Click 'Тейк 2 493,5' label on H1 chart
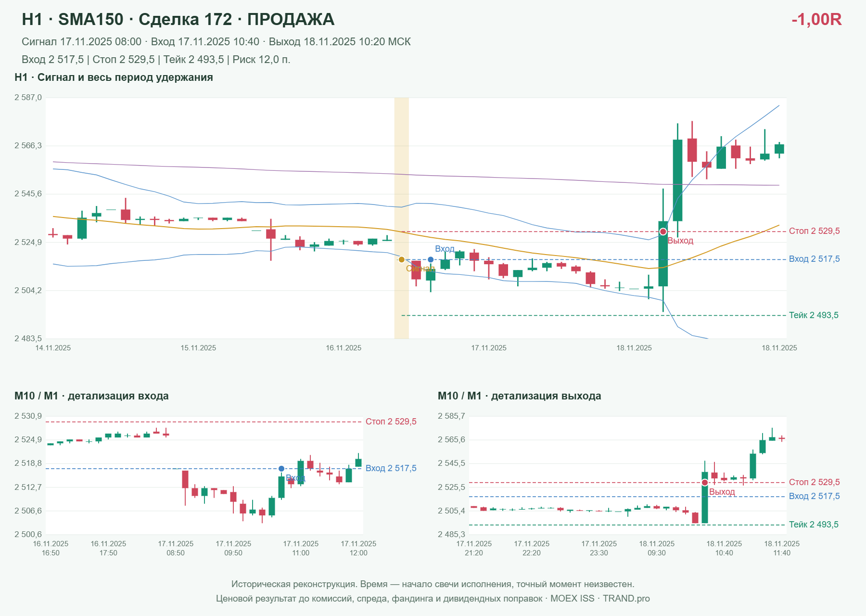 tap(814, 316)
